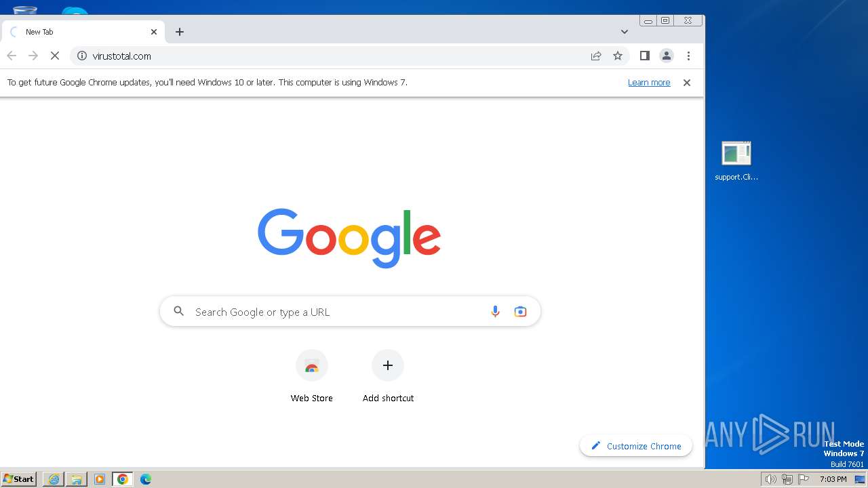Click the 7:03 PM clock
The image size is (868, 488).
[833, 479]
